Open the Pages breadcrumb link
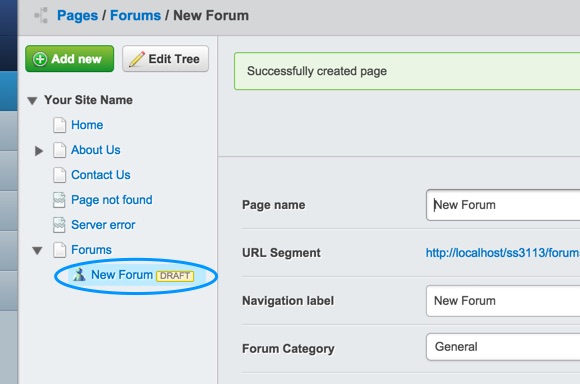 tap(77, 16)
